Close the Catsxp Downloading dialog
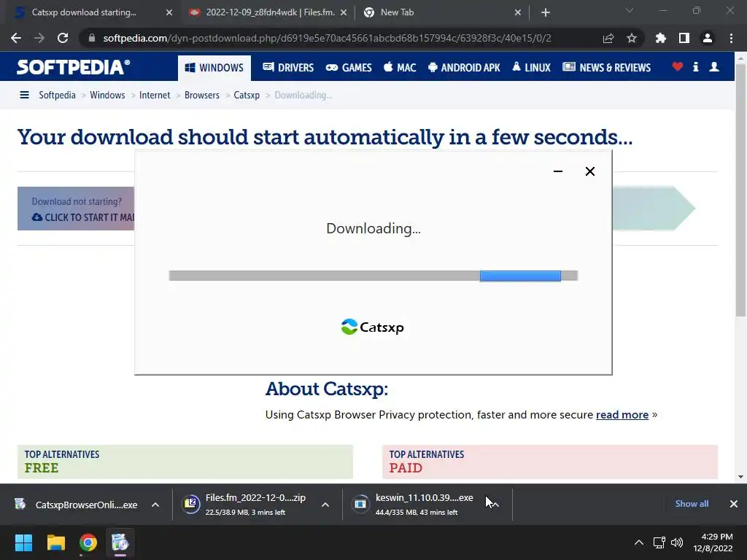Image resolution: width=747 pixels, height=560 pixels. (589, 171)
